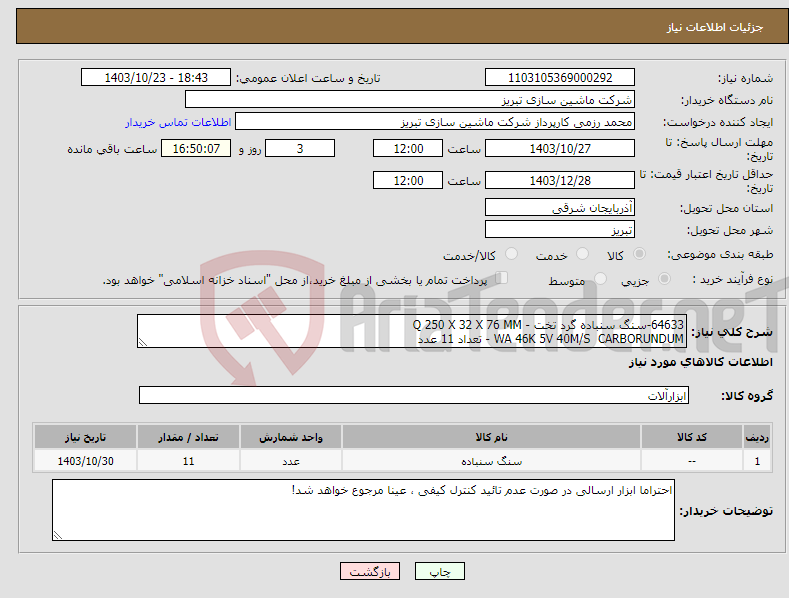Viewport: 789px width, 598px height.
Task: Click the response deadline date 1403/10/27
Action: point(560,148)
